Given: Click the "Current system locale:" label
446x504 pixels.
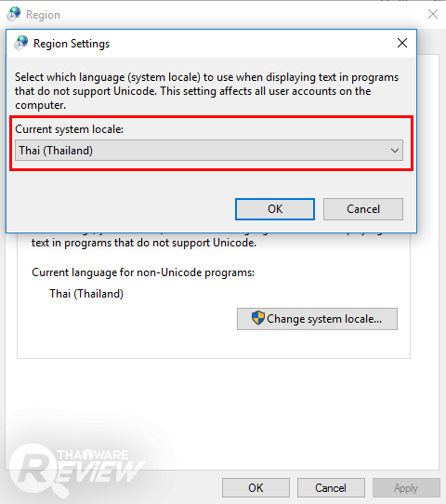Looking at the screenshot, I should 69,129.
